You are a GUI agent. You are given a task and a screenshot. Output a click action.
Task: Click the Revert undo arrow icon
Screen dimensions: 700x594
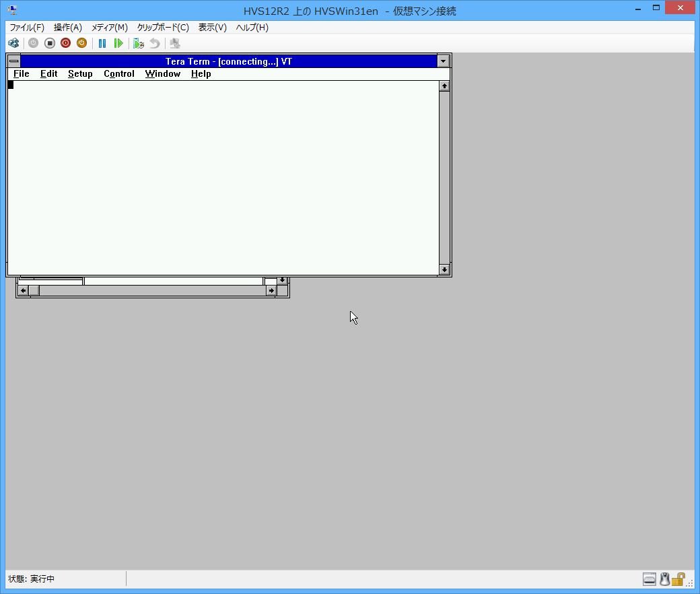point(154,43)
